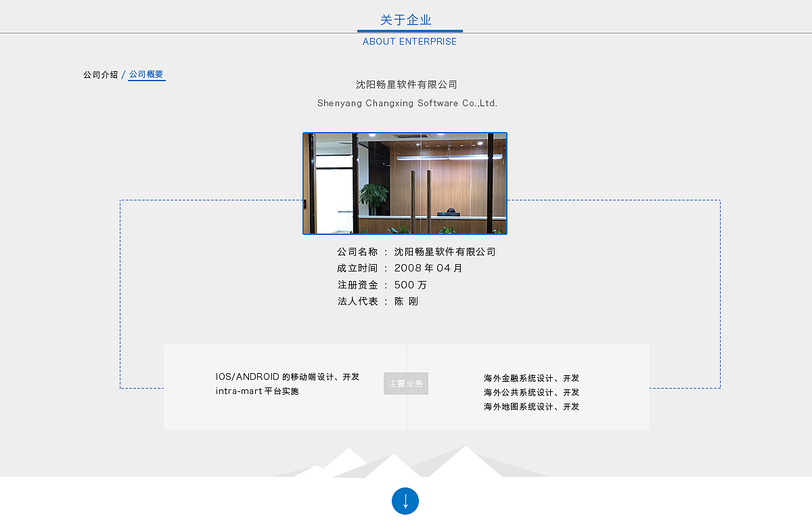Image resolution: width=812 pixels, height=520 pixels.
Task: Click the 主要业务 button
Action: (405, 383)
